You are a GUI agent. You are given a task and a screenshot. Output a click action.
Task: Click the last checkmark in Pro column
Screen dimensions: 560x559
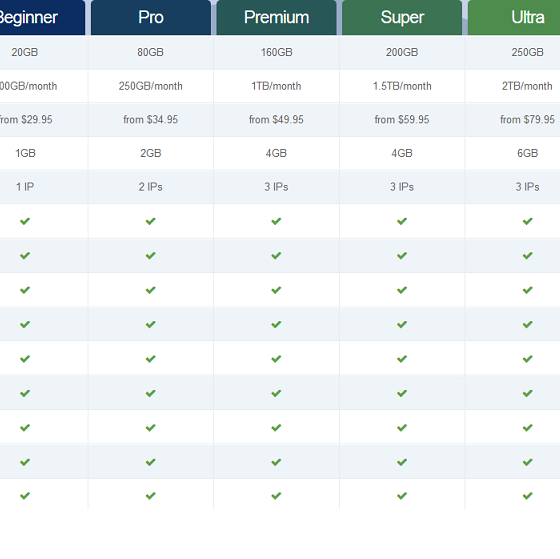click(151, 495)
